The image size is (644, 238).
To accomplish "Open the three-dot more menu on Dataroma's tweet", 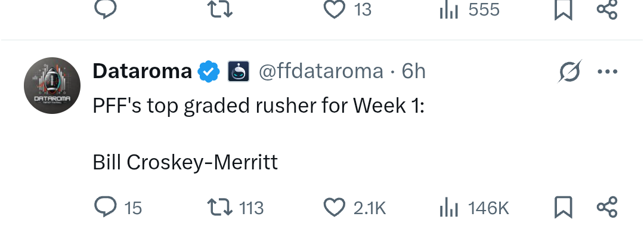I will click(608, 72).
